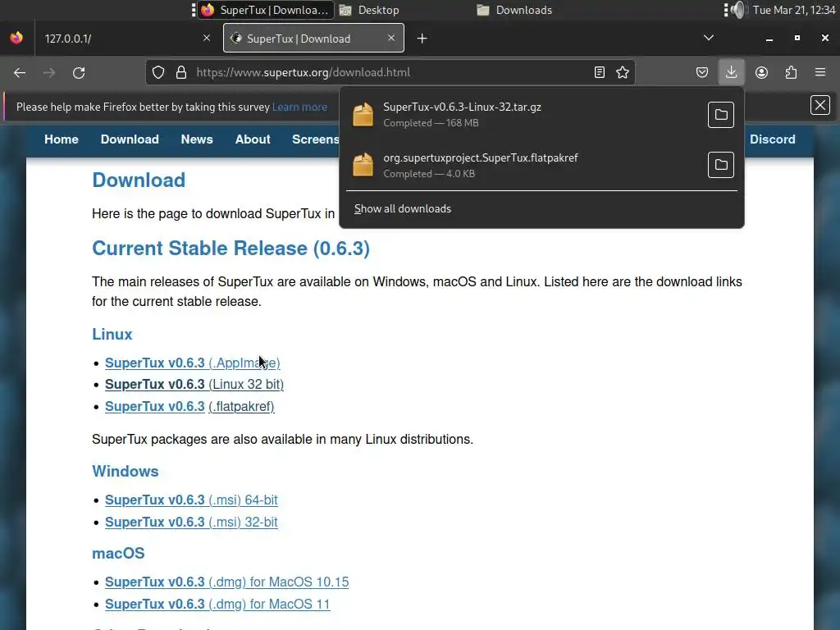Image resolution: width=840 pixels, height=630 pixels.
Task: Click the Firefox logo icon in tab bar
Action: 16,38
